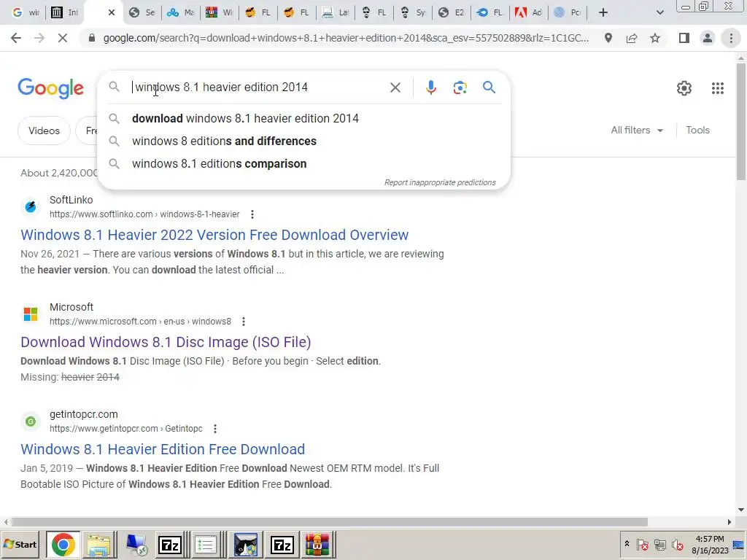747x560 pixels.
Task: Open more options for the Microsoft result
Action: (x=244, y=322)
